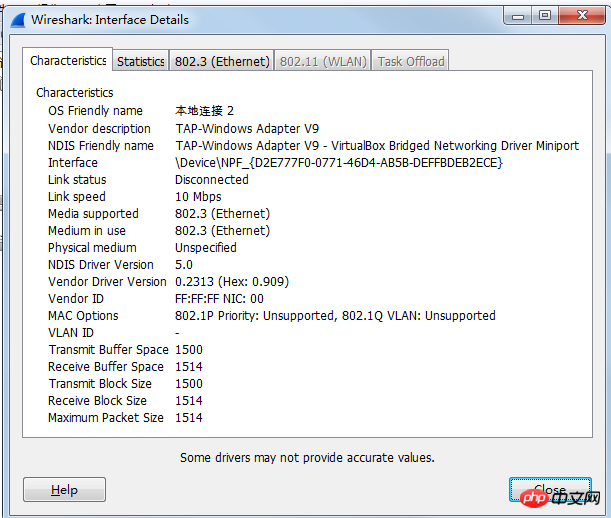This screenshot has width=611, height=518.
Task: Select the Characteristics section heading
Action: click(x=74, y=92)
